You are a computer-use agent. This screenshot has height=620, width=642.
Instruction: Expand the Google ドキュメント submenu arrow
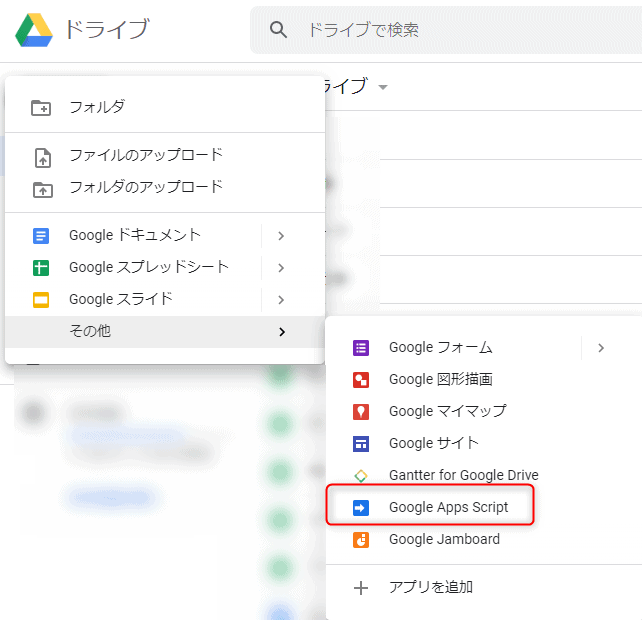point(281,236)
